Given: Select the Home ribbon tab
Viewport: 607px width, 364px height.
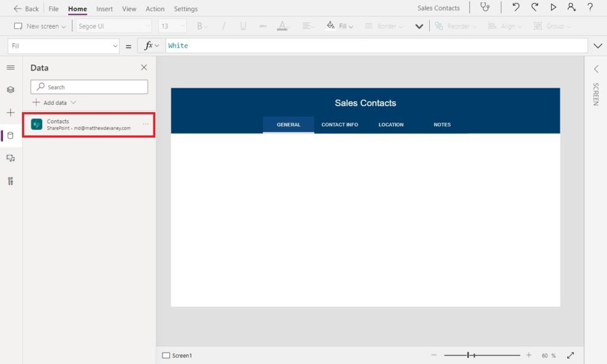Looking at the screenshot, I should pyautogui.click(x=78, y=8).
